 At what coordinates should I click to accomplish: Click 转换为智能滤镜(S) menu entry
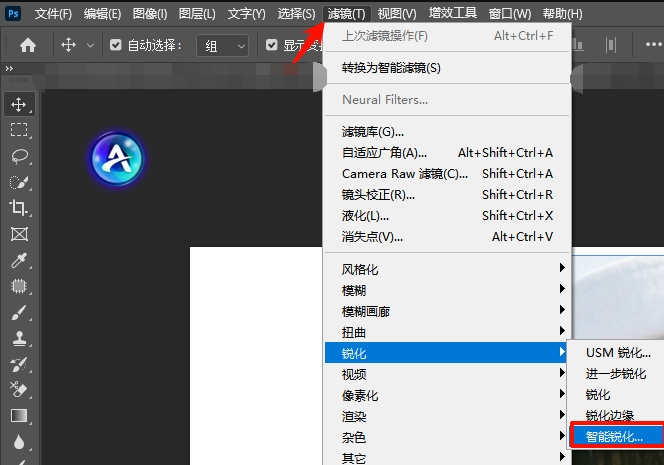tap(391, 68)
